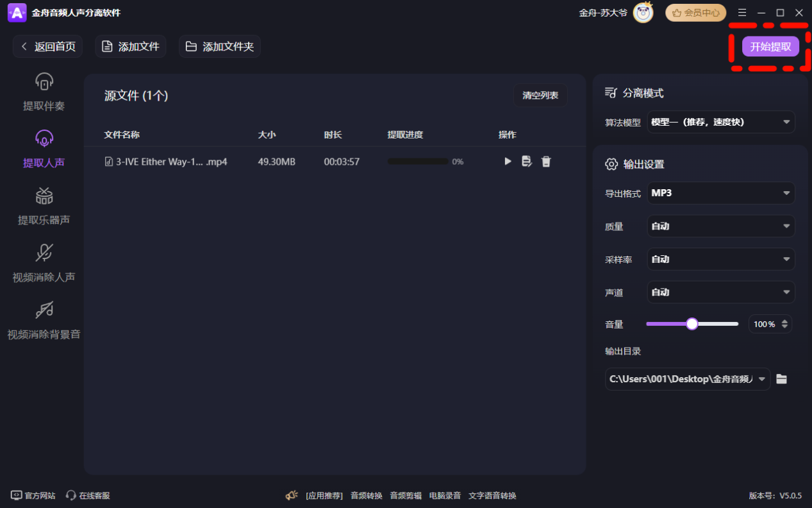Start extraction with 开始提取 button
812x508 pixels.
pyautogui.click(x=770, y=46)
